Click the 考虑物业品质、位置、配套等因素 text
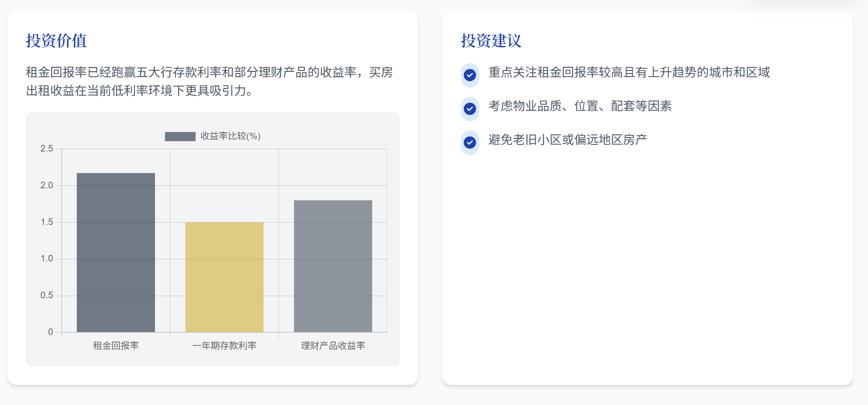 pos(580,106)
